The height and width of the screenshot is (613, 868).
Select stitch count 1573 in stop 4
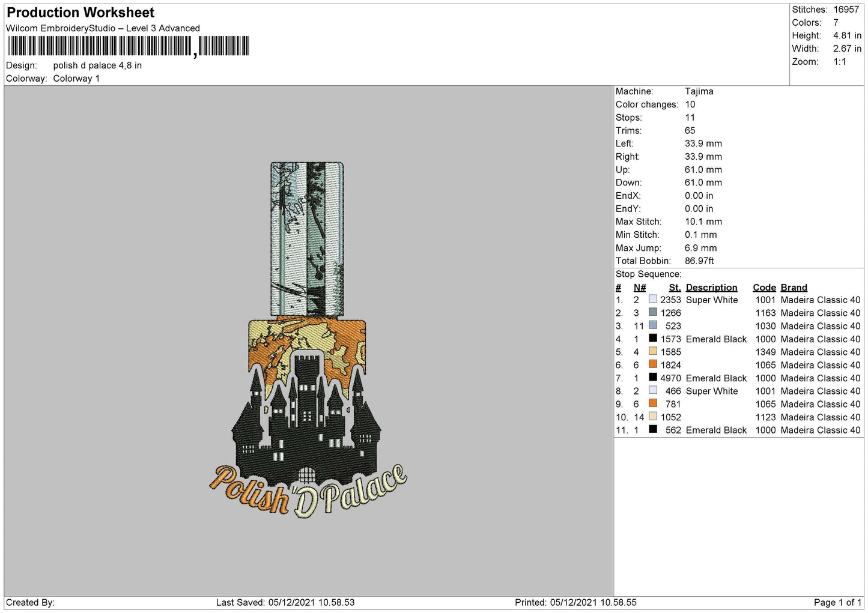pyautogui.click(x=670, y=339)
